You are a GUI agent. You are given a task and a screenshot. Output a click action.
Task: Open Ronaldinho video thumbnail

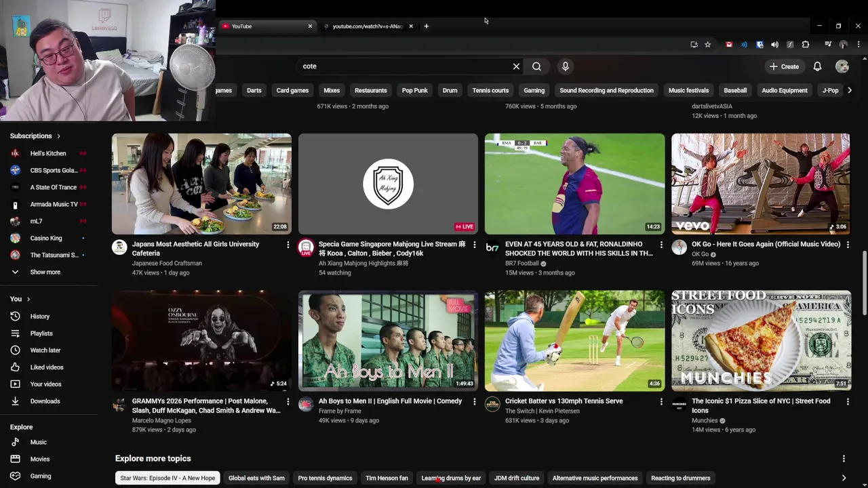[574, 184]
